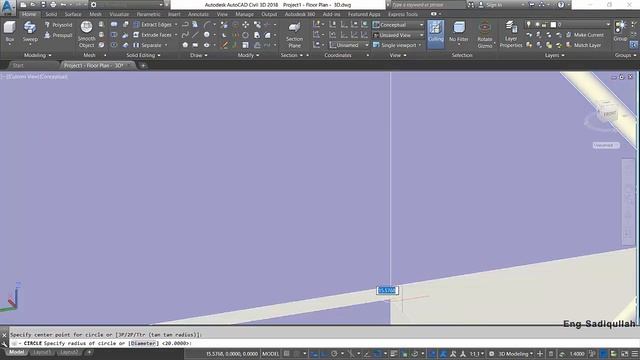Screen dimensions: 640x360
Task: Click the Diameter option in command line
Action: 144,344
